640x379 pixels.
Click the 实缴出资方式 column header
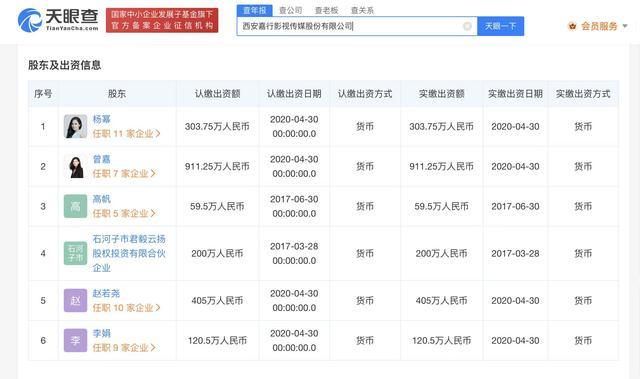click(583, 94)
